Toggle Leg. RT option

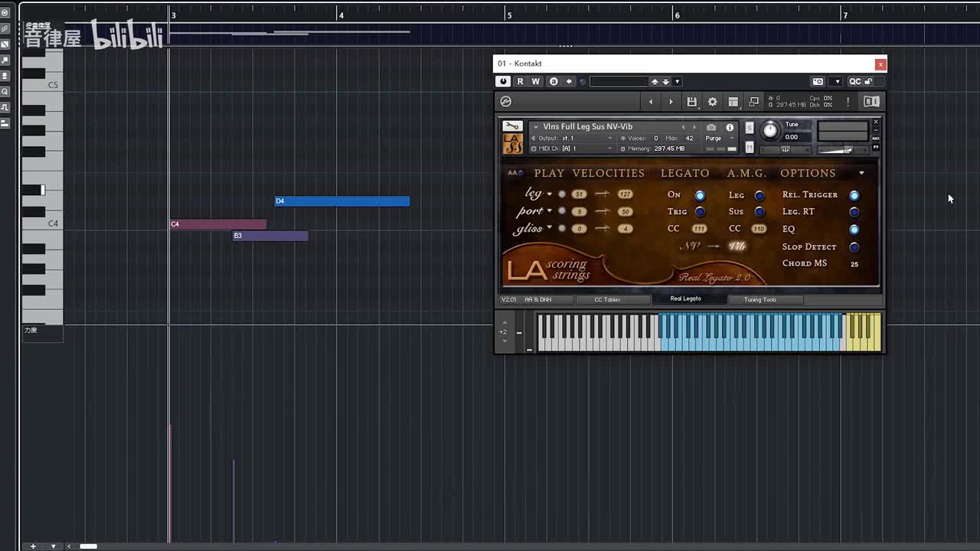[854, 212]
